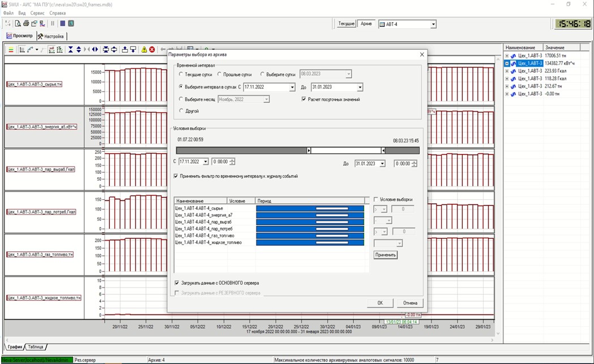Click the red circle X icon
Screen dimensions: 594x364
[152, 50]
